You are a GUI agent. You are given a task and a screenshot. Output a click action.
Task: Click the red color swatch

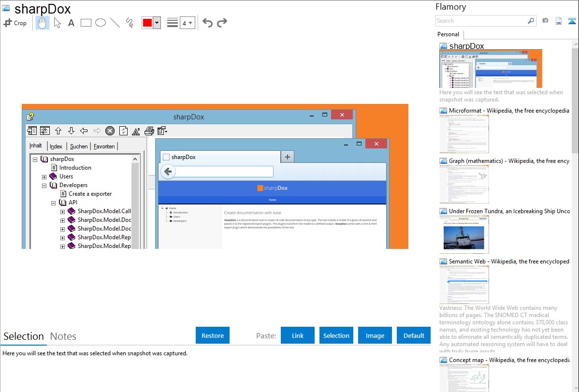pos(147,23)
